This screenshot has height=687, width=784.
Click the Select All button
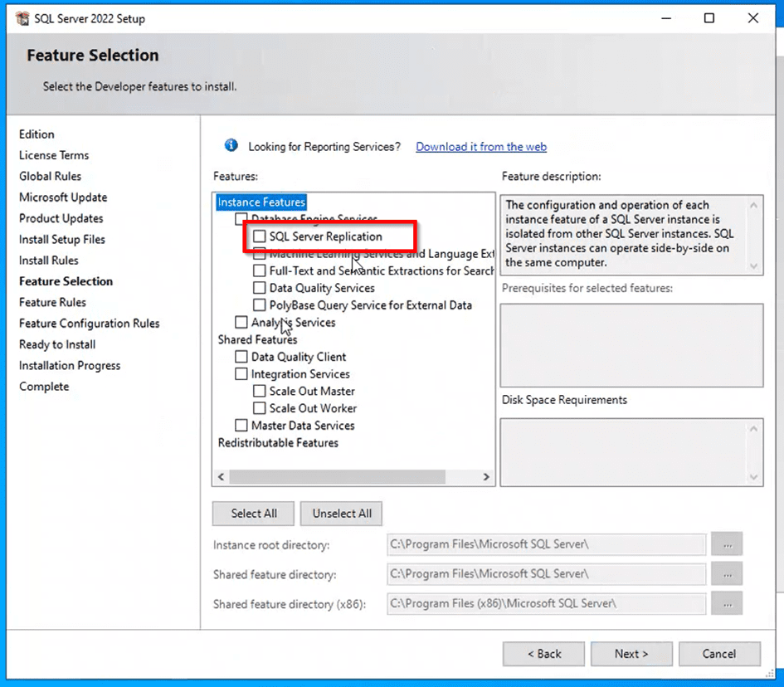point(254,514)
